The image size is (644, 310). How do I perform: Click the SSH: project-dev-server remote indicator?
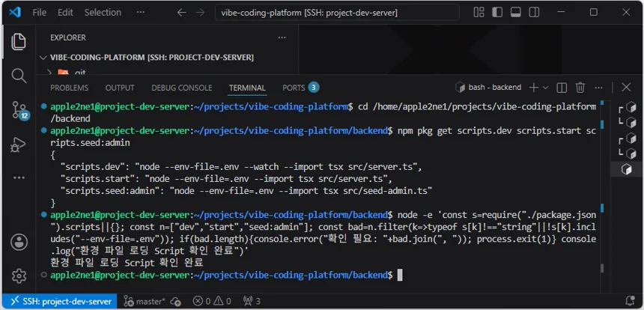coord(60,301)
